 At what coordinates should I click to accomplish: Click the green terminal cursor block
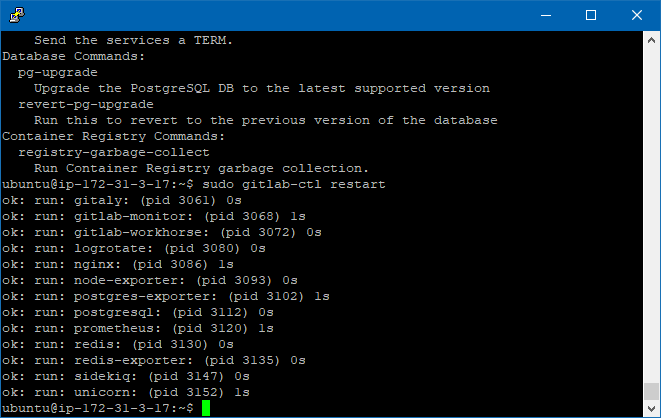pyautogui.click(x=205, y=409)
